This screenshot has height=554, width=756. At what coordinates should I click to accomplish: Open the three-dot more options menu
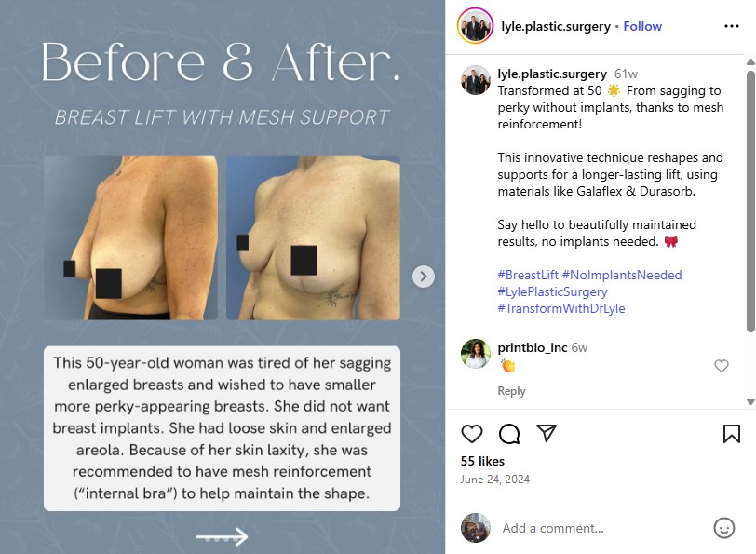732,26
